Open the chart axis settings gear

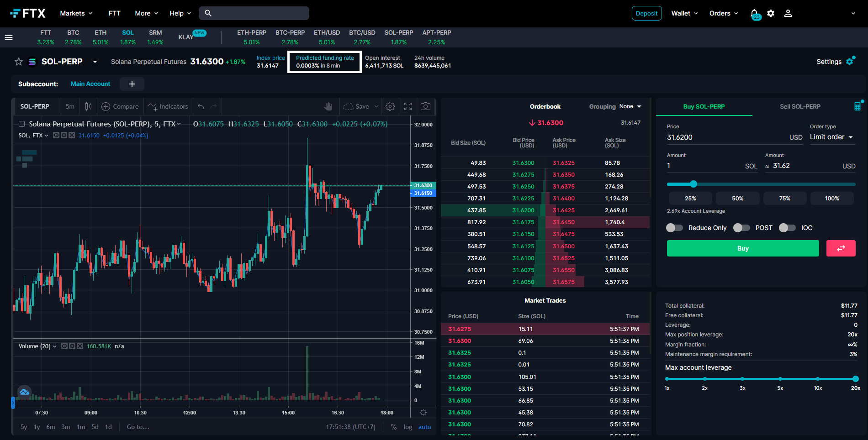pyautogui.click(x=423, y=413)
